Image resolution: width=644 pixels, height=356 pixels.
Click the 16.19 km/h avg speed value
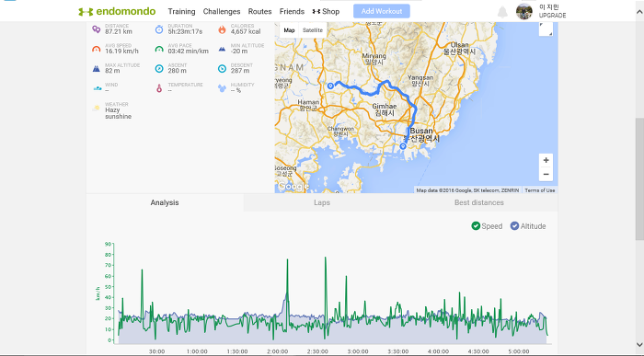[121, 52]
